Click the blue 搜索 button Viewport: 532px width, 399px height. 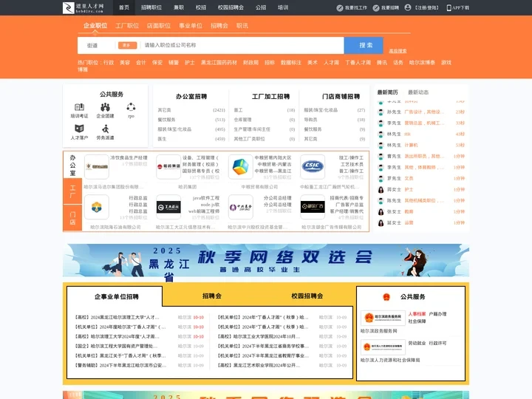point(364,46)
